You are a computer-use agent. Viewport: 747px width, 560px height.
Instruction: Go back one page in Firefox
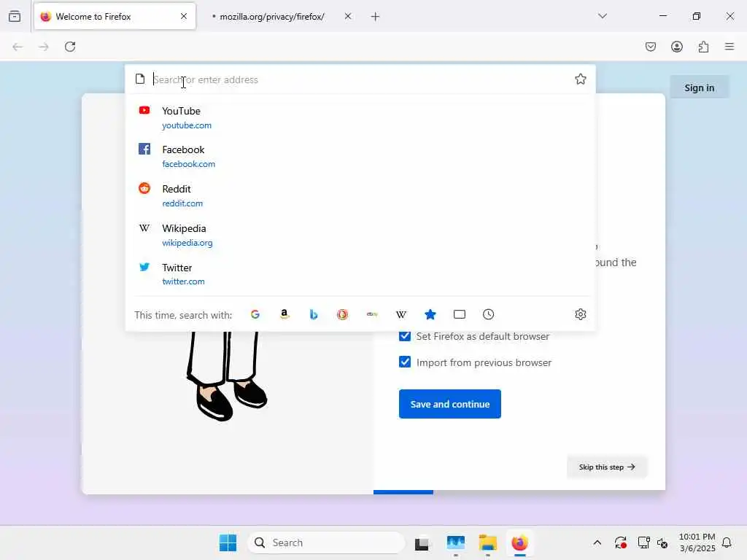point(18,47)
